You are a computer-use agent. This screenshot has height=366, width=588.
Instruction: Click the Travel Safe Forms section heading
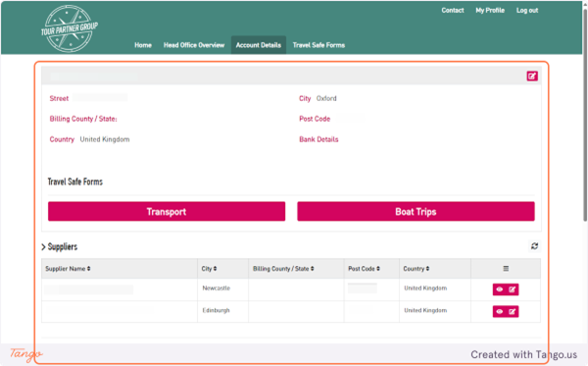coord(75,182)
